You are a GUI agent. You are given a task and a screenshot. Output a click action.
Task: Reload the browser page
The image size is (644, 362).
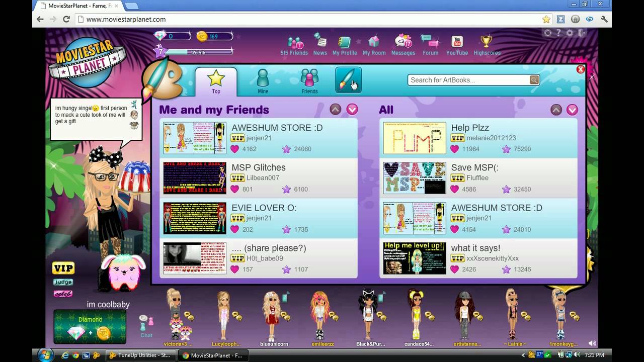pos(66,19)
